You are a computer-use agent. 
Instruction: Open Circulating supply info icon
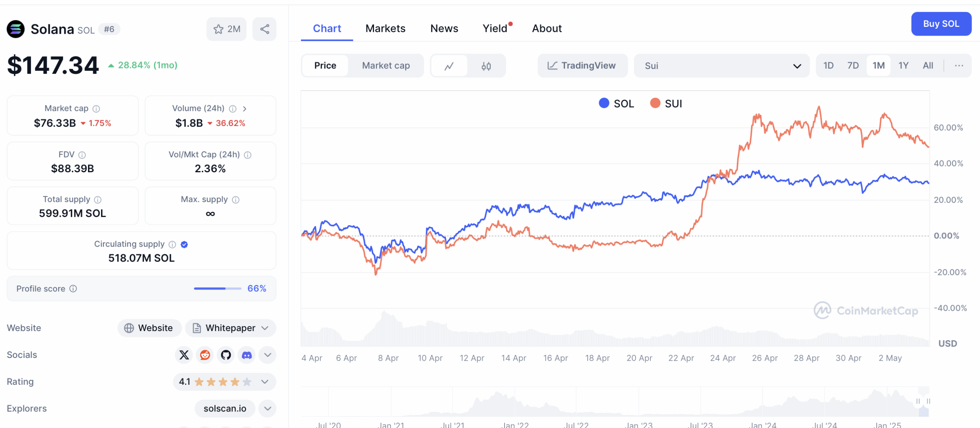(x=173, y=244)
